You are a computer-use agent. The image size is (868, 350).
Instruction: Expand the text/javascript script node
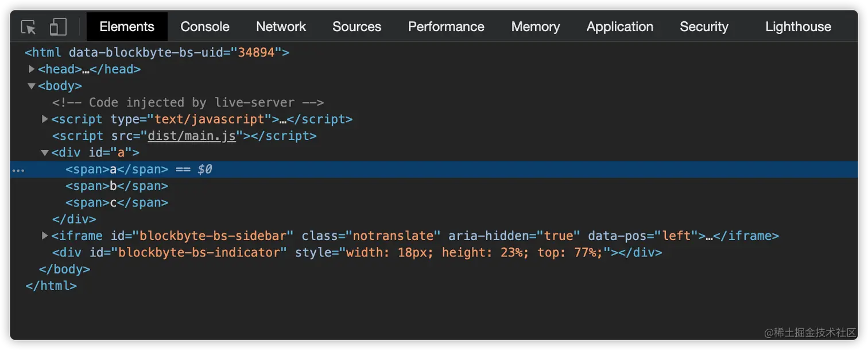tap(45, 119)
